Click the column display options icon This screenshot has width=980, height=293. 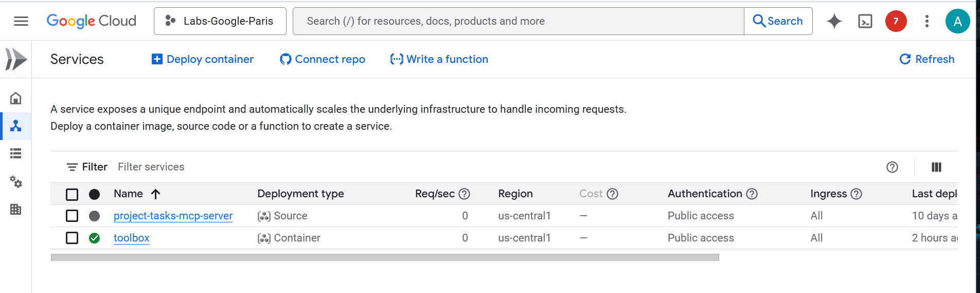coord(936,167)
